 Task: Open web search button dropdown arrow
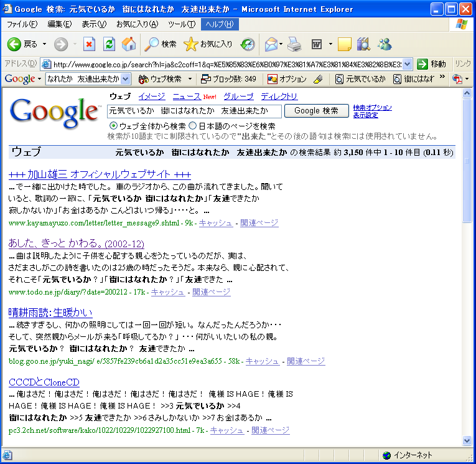[x=190, y=79]
